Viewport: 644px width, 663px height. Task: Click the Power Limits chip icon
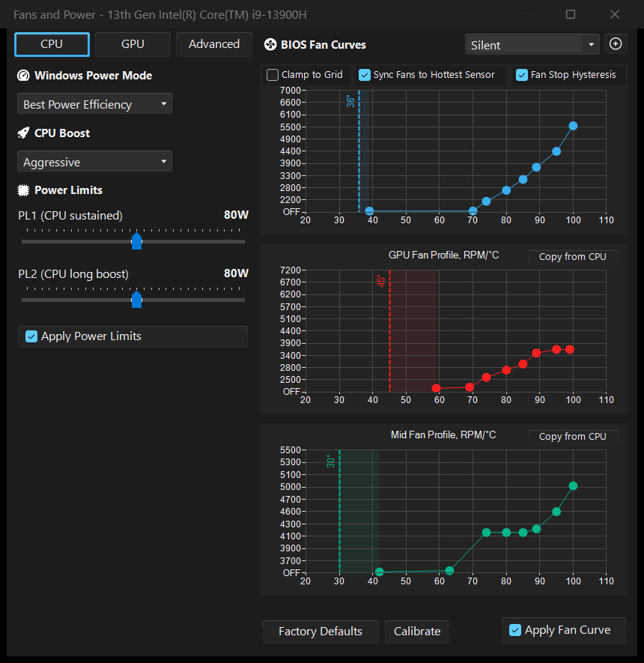[23, 190]
